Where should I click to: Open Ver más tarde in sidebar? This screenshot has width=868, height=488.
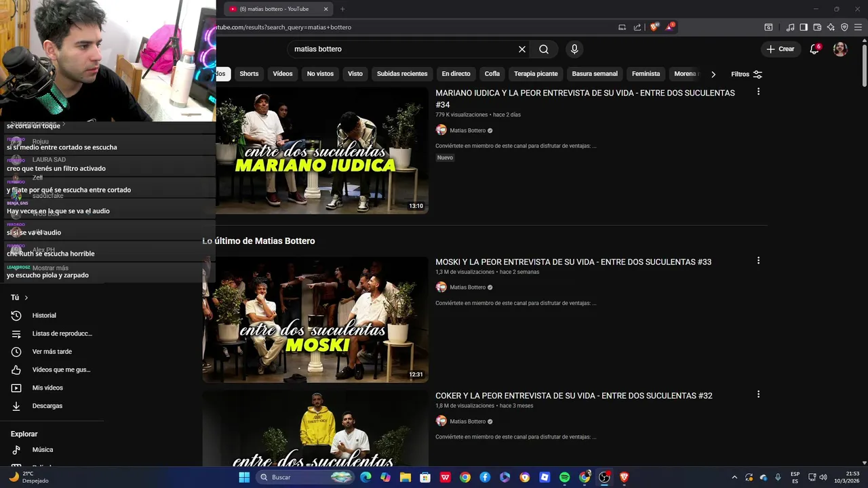click(52, 352)
